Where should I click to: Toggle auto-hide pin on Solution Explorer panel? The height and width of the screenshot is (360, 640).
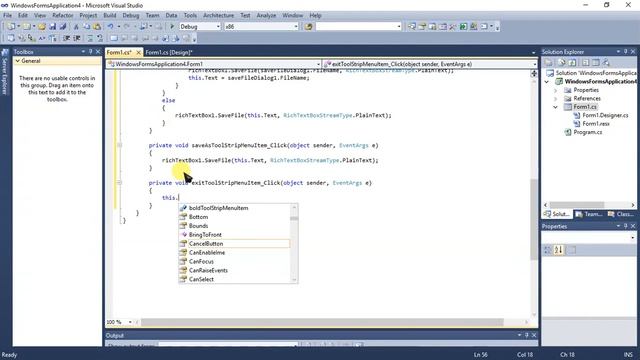(x=625, y=52)
